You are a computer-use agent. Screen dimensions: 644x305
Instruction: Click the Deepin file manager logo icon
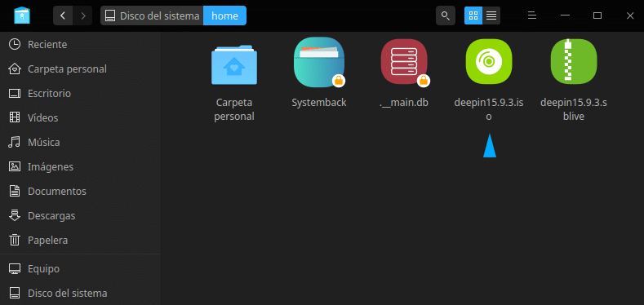pyautogui.click(x=22, y=15)
